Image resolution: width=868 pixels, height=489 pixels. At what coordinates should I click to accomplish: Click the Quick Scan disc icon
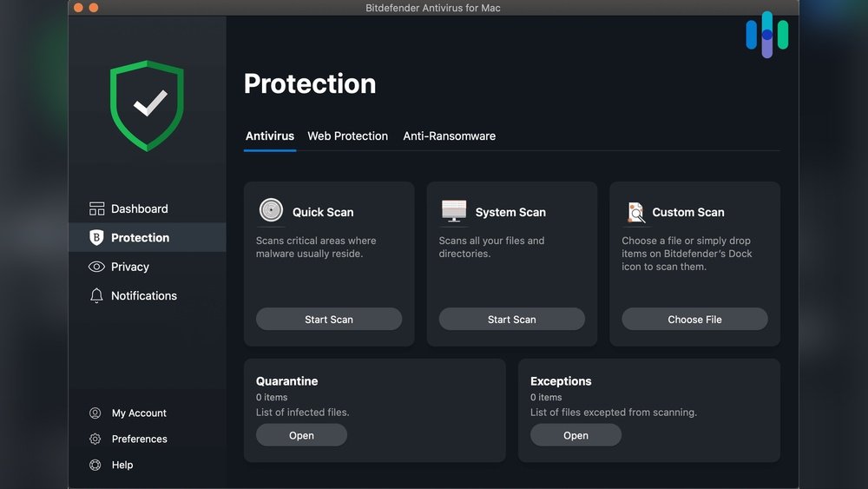click(271, 210)
